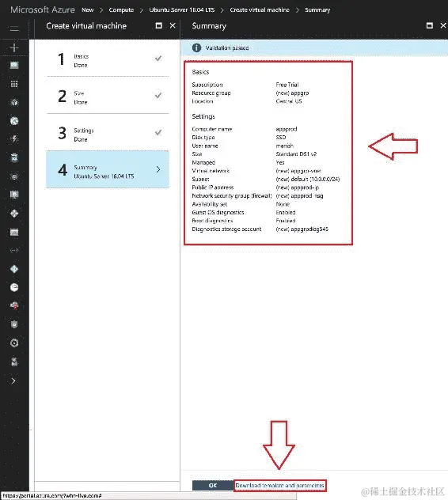Click the Boot diagnostics label
The height and width of the screenshot is (500, 448).
(x=212, y=221)
